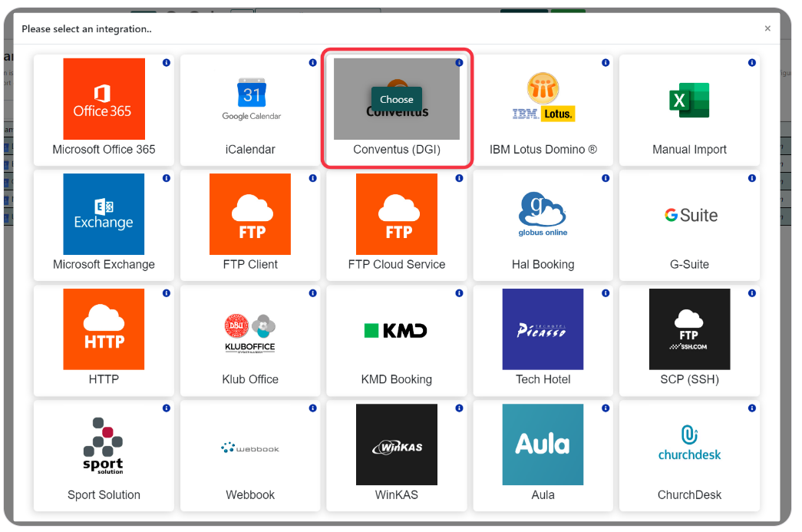Viewport: 802px width, 532px height.
Task: Click the Microsoft Office 365 label
Action: pyautogui.click(x=104, y=150)
